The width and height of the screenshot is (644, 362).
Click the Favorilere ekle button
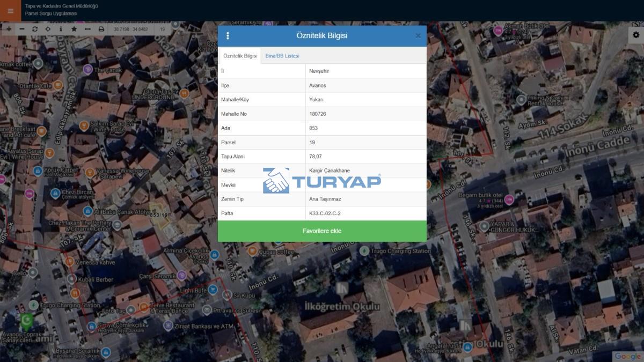pos(322,231)
